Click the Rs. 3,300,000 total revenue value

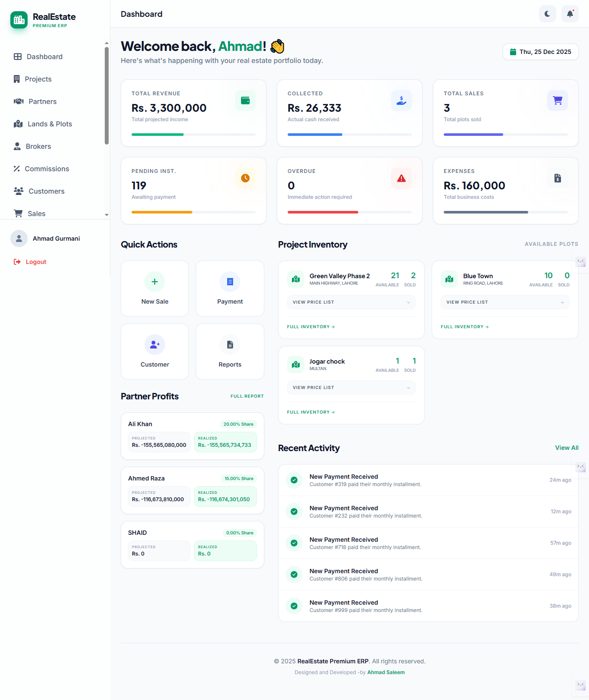pos(169,108)
